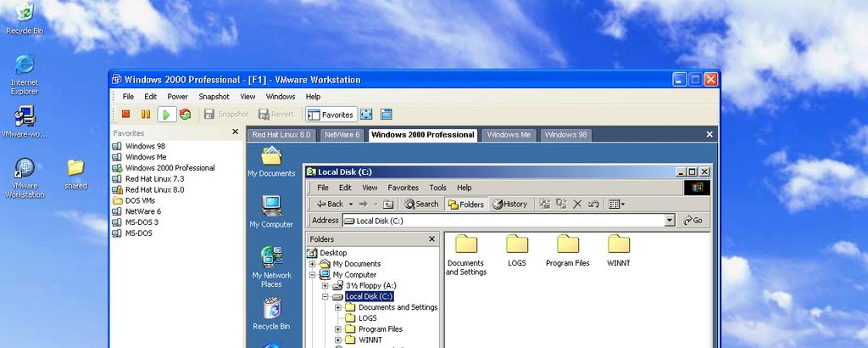Viewport: 868px width, 348px height.
Task: Switch to Windows Me tab
Action: (509, 135)
